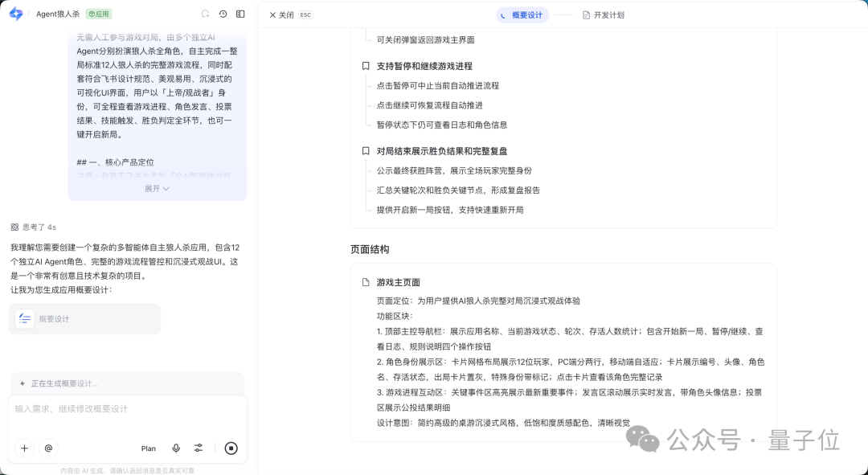Select the line starting 汇总关键轮次和胜负关键节点
868x475 pixels.
[x=458, y=190]
